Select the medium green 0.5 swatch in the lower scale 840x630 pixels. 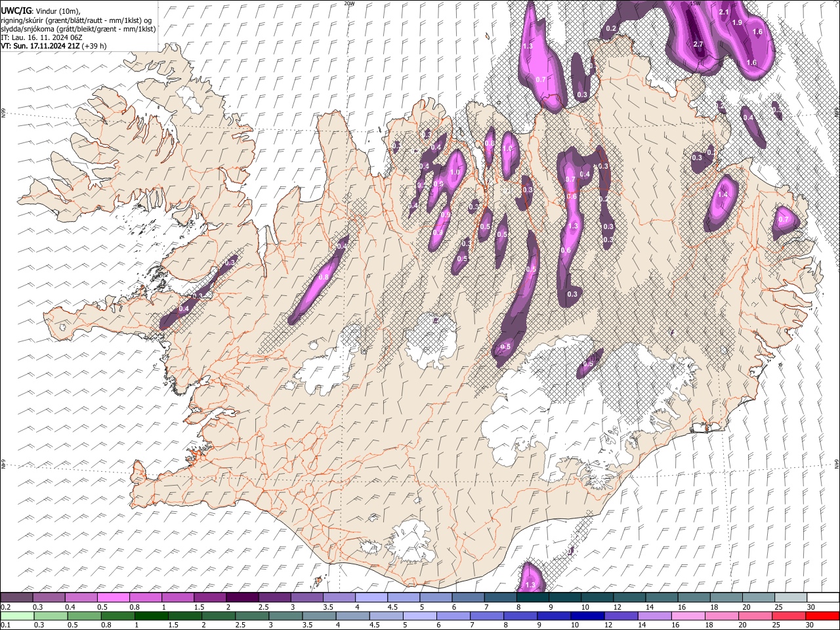pyautogui.click(x=85, y=616)
